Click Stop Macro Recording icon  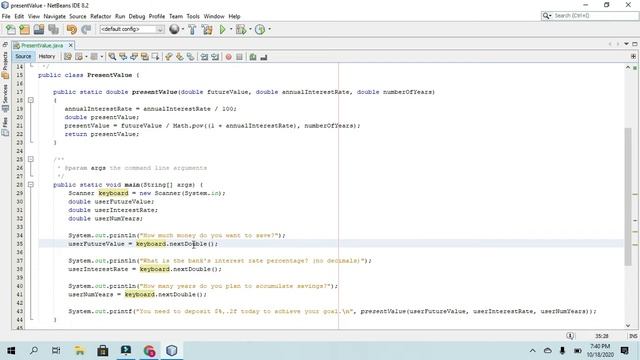point(240,57)
